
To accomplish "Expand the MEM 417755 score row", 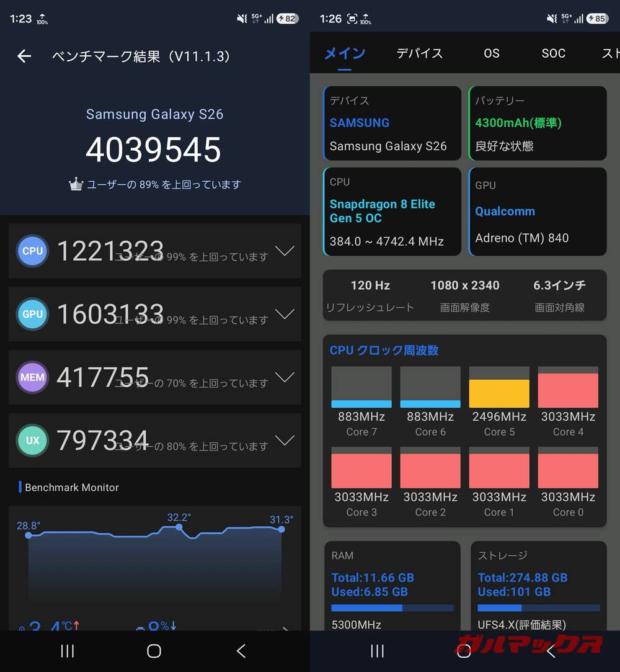I will 285,377.
